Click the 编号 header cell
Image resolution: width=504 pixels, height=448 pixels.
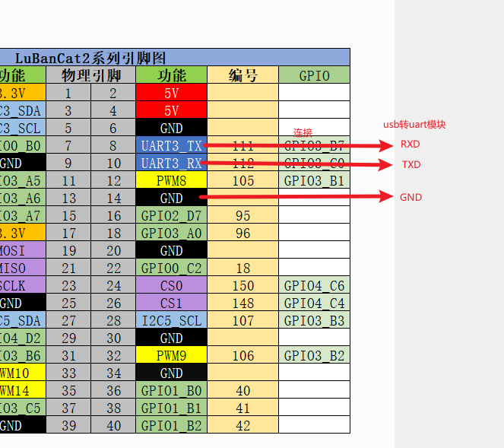tap(243, 75)
